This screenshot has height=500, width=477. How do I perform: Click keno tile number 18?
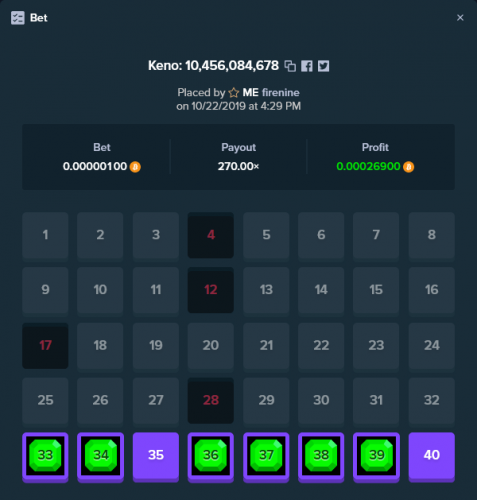pyautogui.click(x=100, y=346)
